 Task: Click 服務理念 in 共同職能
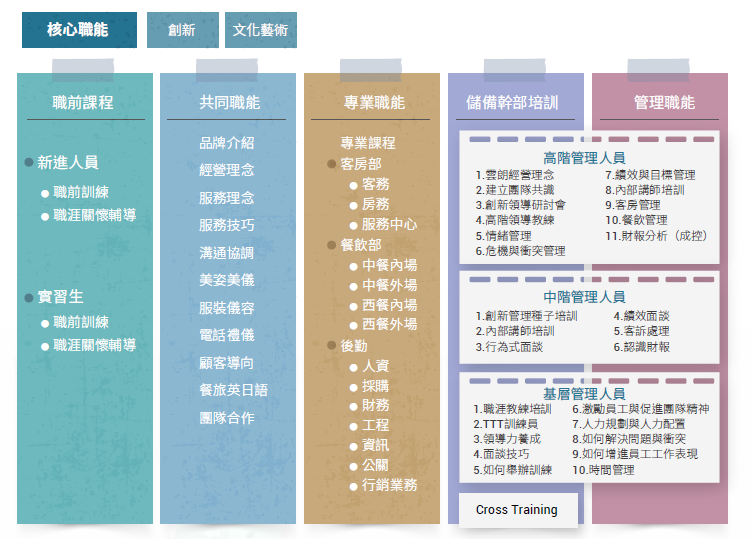[x=227, y=197]
